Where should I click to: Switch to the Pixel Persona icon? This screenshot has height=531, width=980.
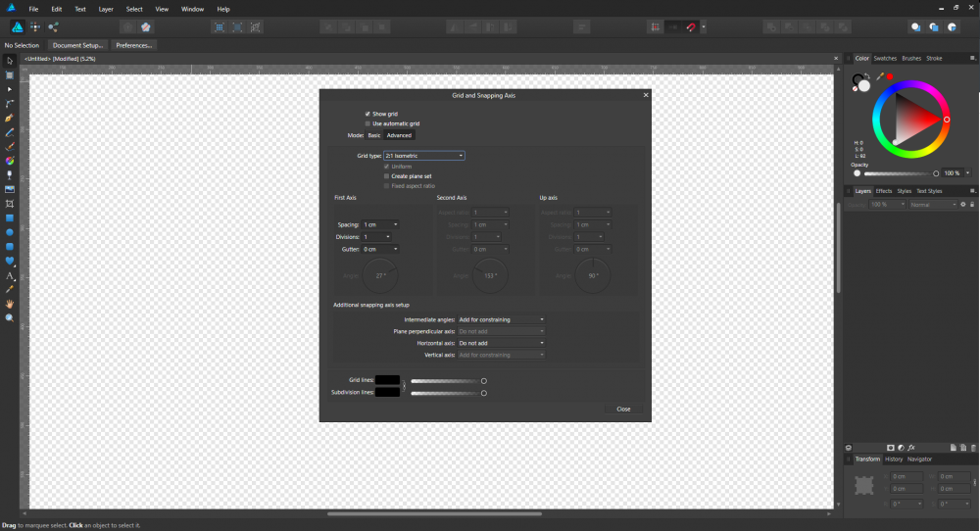pyautogui.click(x=35, y=27)
